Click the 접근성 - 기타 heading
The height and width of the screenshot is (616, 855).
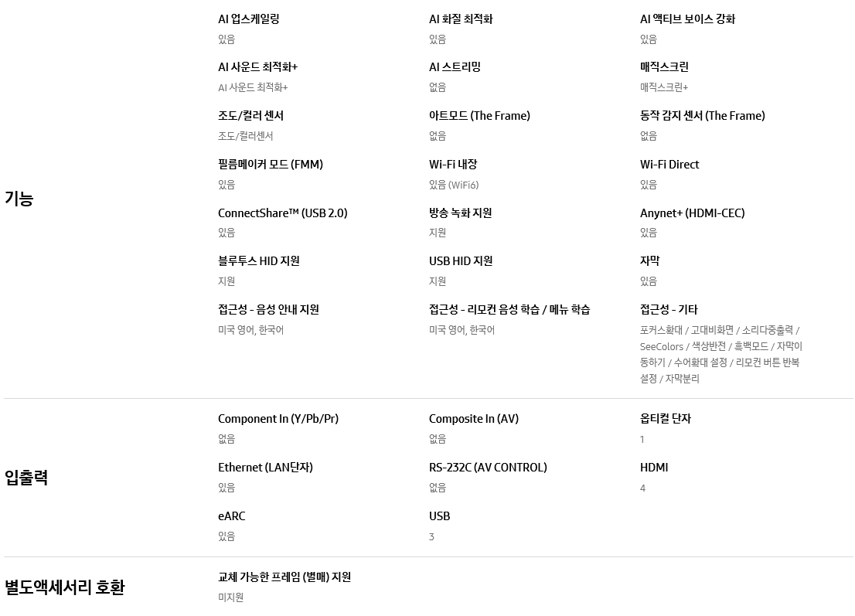[x=669, y=310]
